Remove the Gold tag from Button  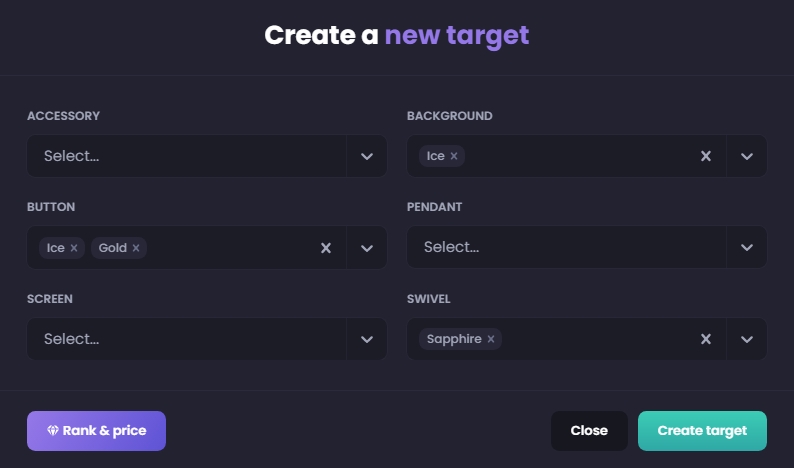136,248
